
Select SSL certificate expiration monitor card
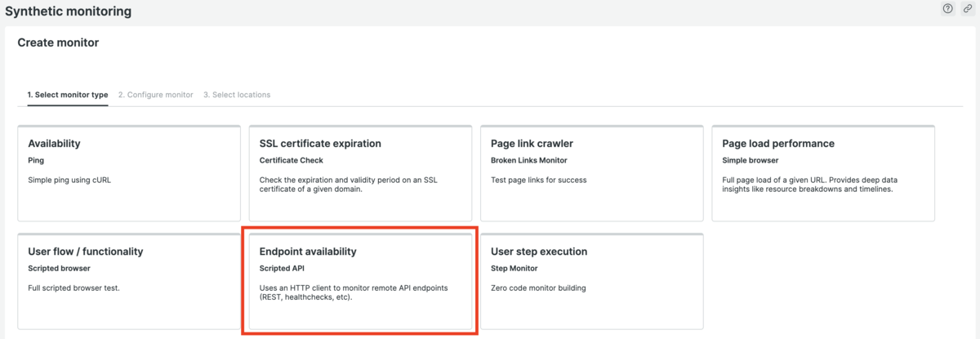coord(360,173)
